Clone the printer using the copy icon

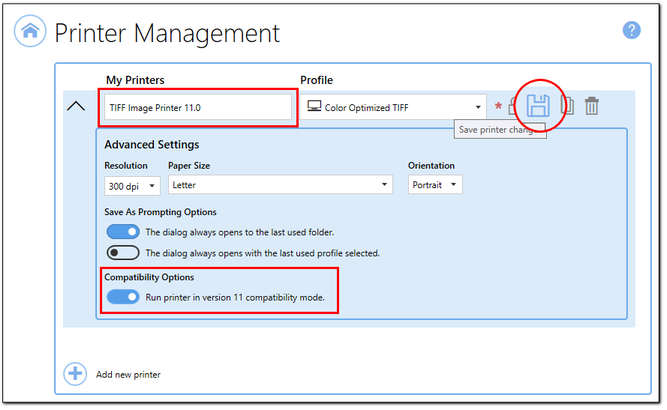click(567, 105)
